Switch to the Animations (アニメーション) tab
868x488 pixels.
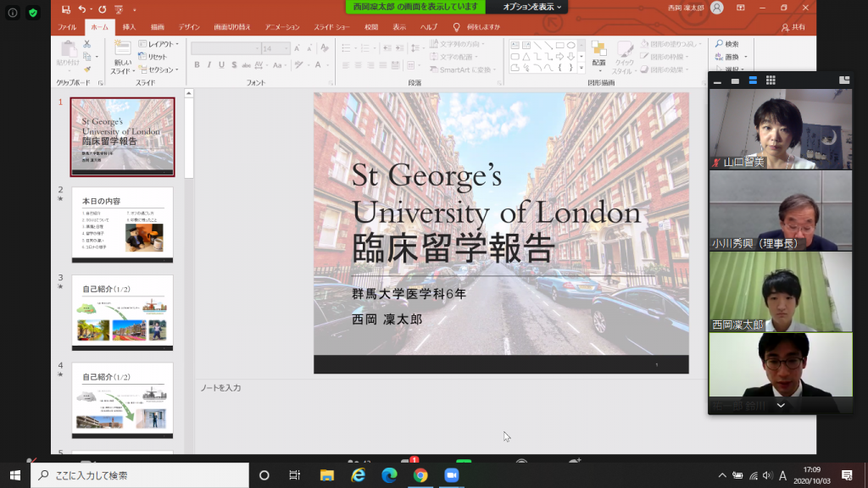pyautogui.click(x=282, y=27)
